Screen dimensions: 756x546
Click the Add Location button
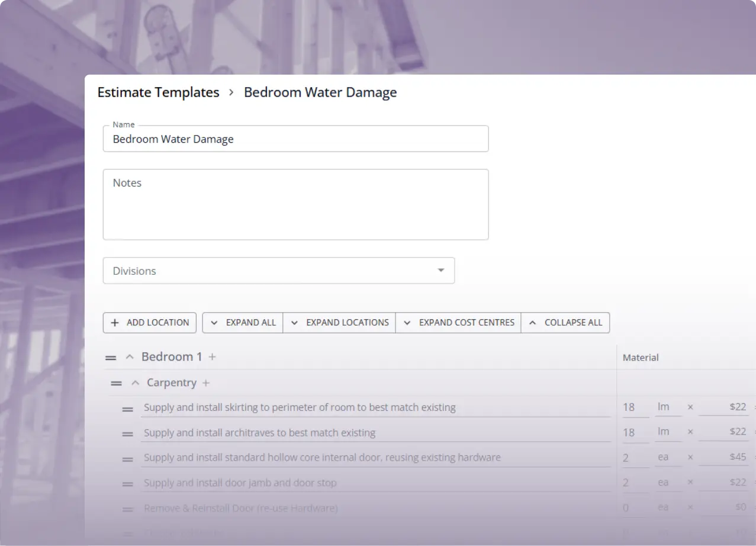150,323
